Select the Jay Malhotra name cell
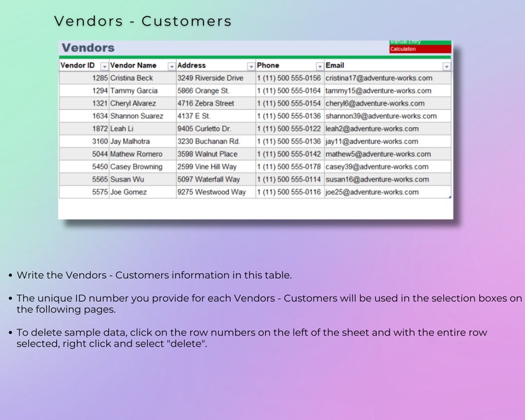525x420 pixels. [x=143, y=142]
